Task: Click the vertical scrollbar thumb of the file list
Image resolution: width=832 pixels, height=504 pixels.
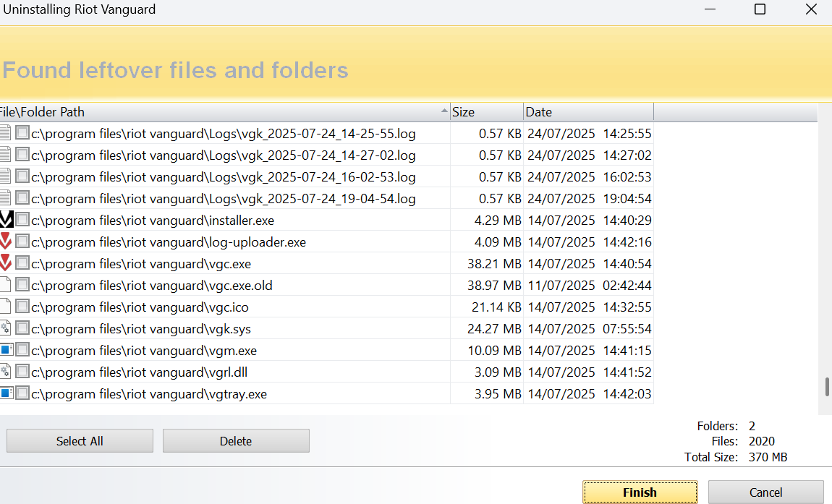Action: [x=827, y=387]
